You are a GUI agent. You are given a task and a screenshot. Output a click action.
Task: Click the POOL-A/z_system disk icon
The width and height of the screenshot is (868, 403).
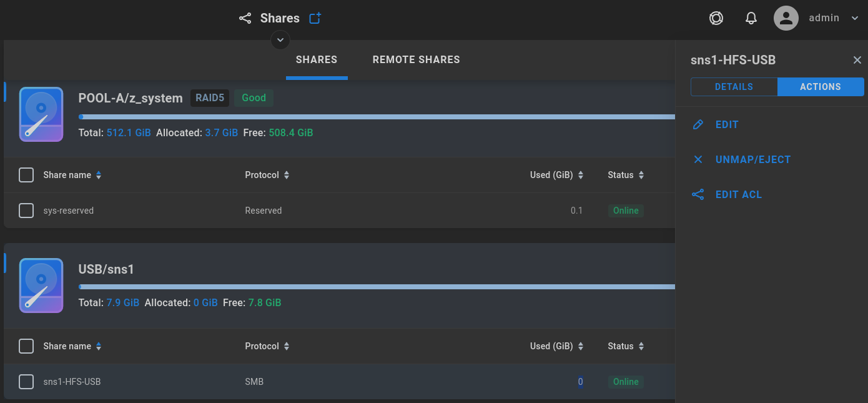tap(41, 114)
